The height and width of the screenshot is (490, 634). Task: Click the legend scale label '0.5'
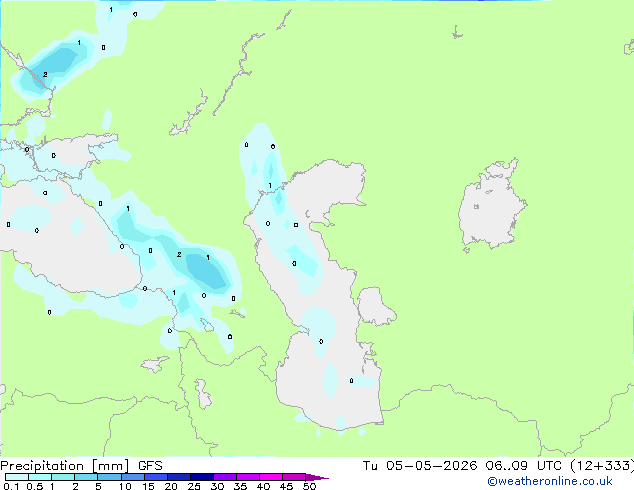pos(35,486)
